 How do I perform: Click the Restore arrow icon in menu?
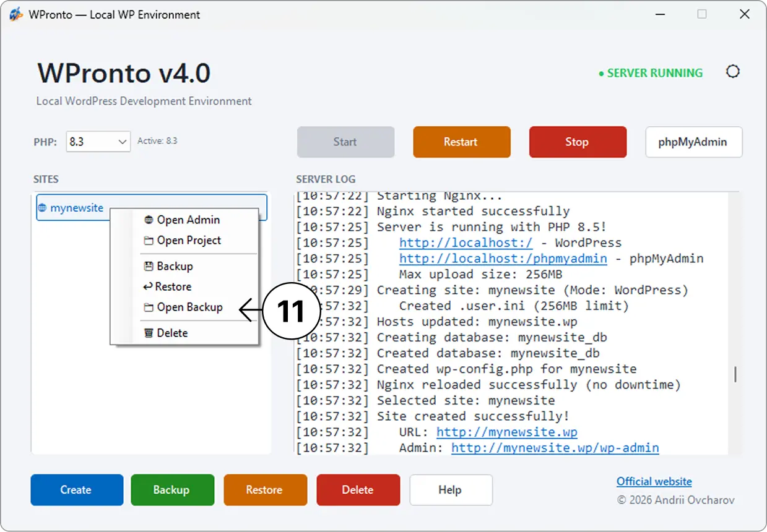click(x=148, y=287)
